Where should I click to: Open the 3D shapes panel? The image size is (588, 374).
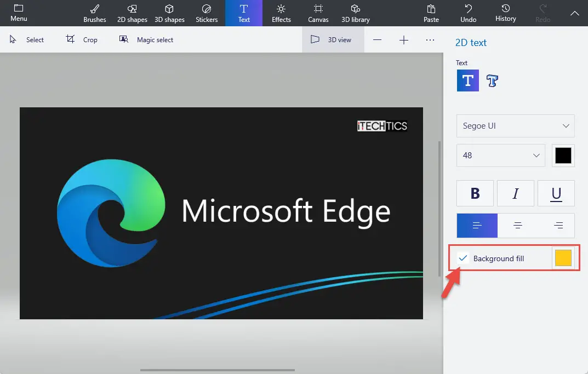point(169,13)
